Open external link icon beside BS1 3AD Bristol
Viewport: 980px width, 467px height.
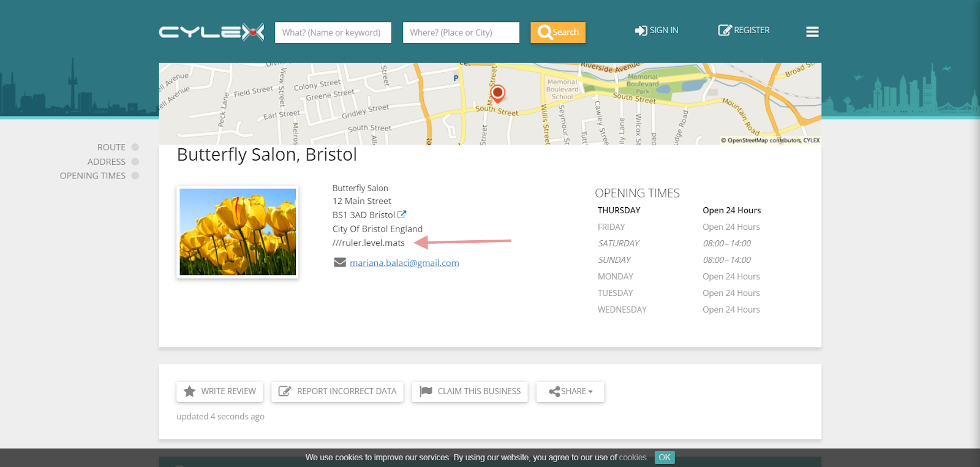click(x=402, y=215)
